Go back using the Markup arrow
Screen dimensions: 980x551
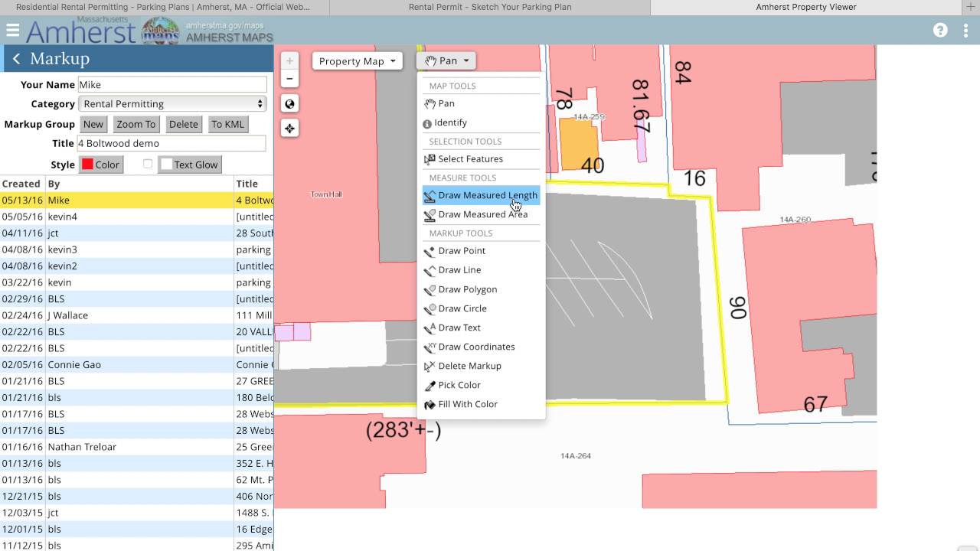pyautogui.click(x=16, y=59)
